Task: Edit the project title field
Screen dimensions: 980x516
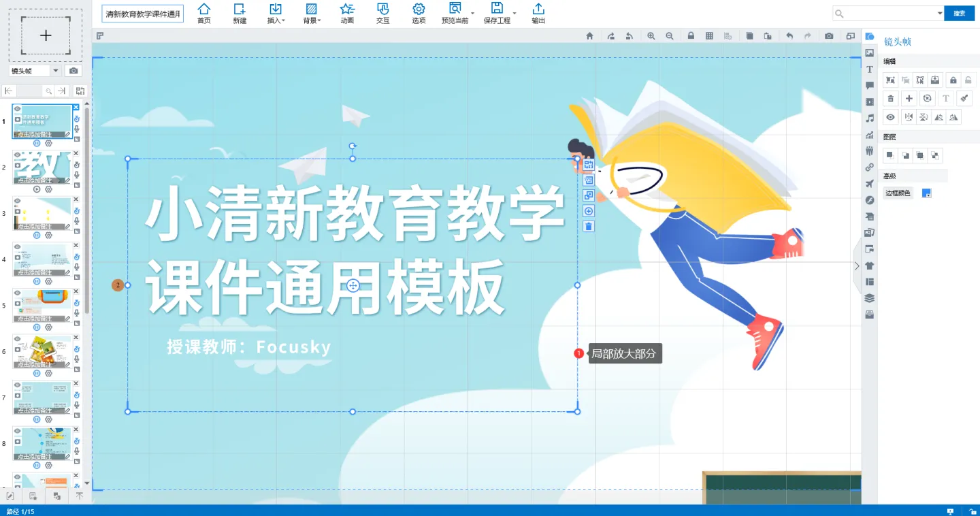Action: (143, 14)
